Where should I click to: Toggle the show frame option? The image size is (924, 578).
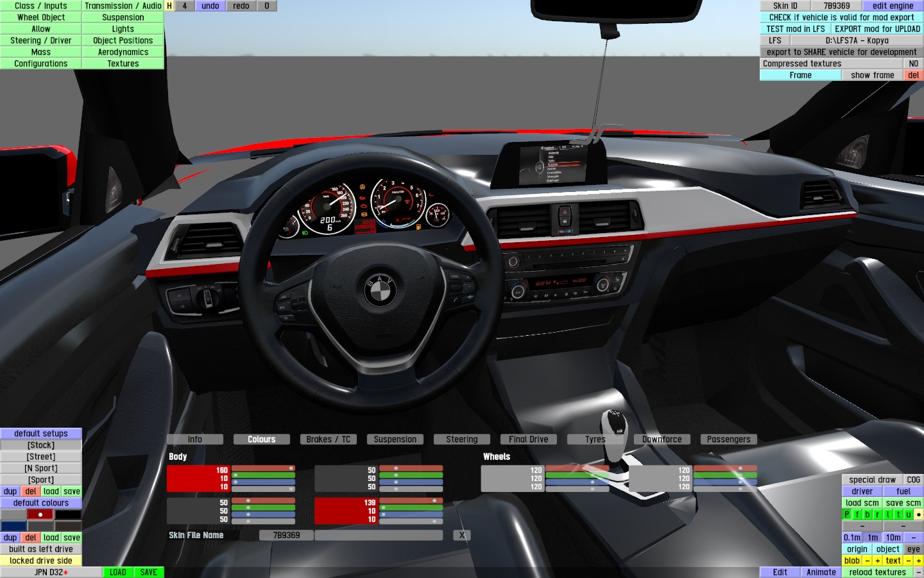click(x=873, y=75)
